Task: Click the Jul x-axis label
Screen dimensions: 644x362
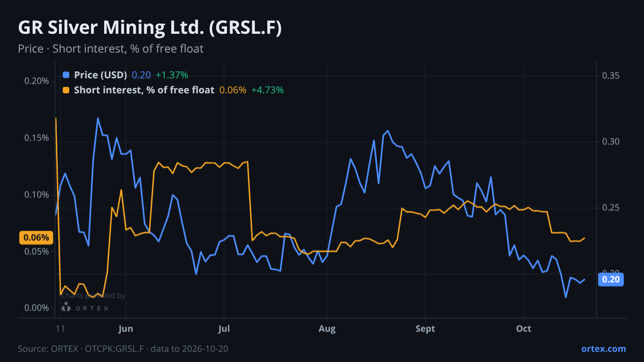Action: [x=224, y=329]
